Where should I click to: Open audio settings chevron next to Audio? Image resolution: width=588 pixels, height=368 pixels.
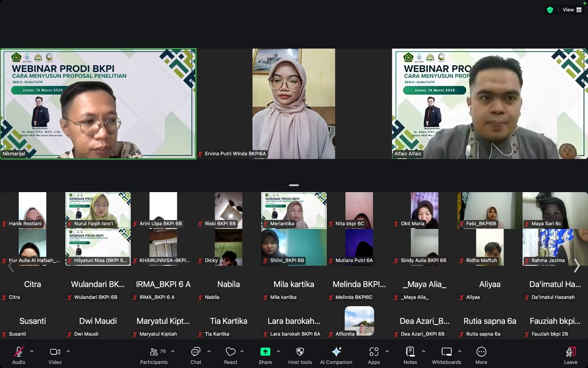click(x=31, y=351)
